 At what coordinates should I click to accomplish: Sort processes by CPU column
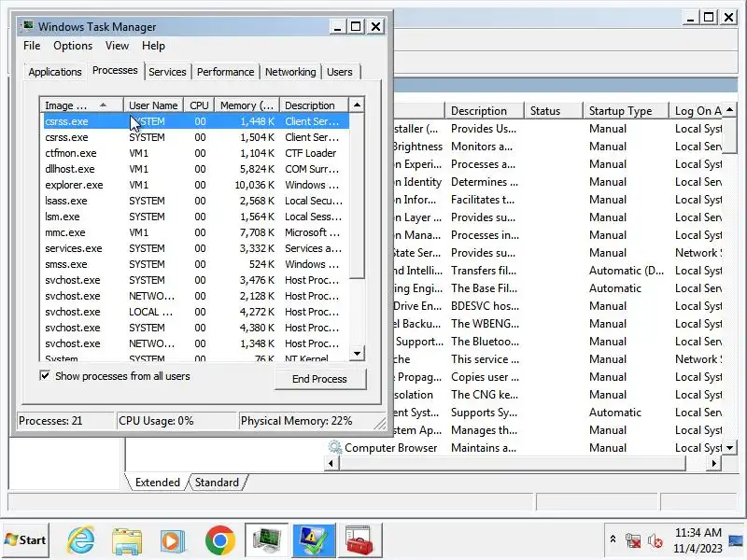pyautogui.click(x=199, y=105)
